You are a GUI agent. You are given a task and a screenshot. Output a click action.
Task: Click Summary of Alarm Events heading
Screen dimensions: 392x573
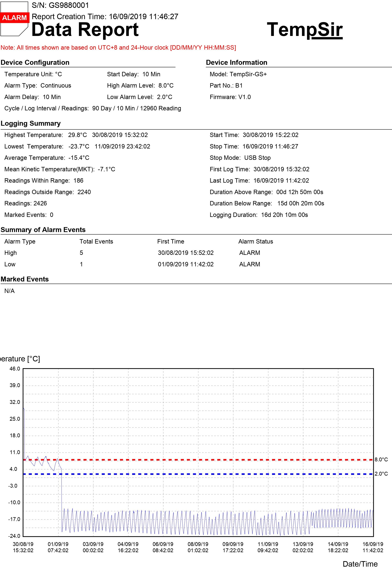(43, 230)
